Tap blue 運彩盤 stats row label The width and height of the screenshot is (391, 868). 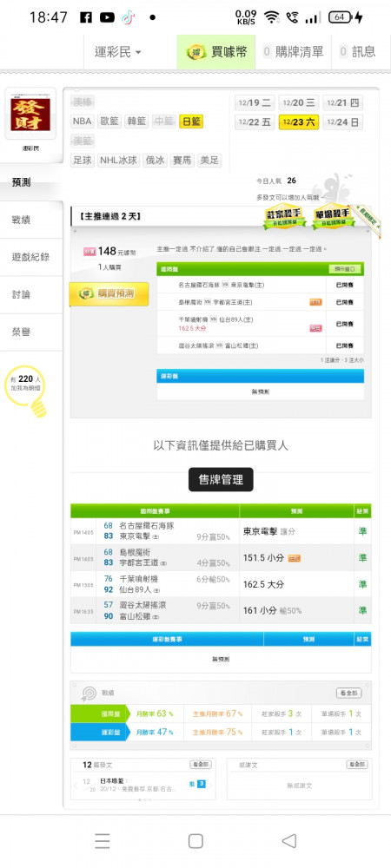point(98,732)
